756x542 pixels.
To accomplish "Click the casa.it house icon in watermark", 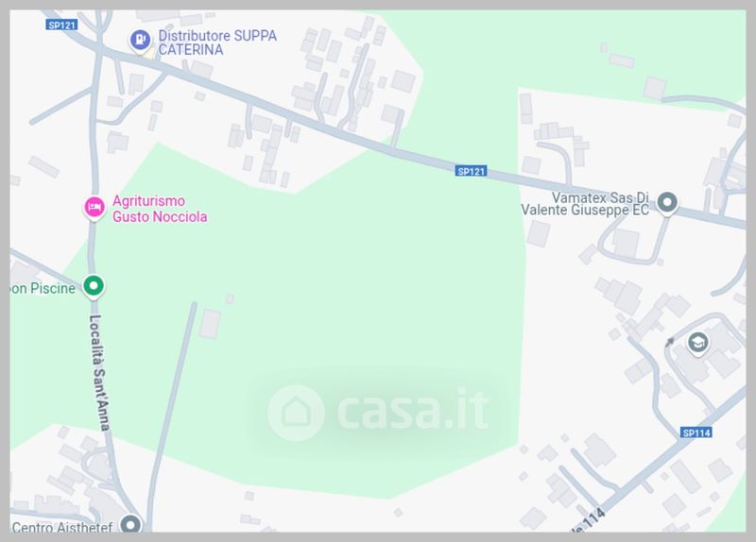I will click(296, 413).
